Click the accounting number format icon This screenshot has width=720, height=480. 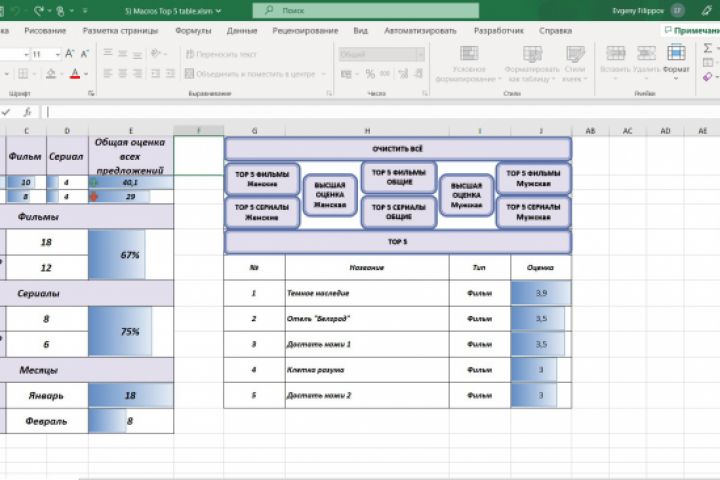[346, 73]
